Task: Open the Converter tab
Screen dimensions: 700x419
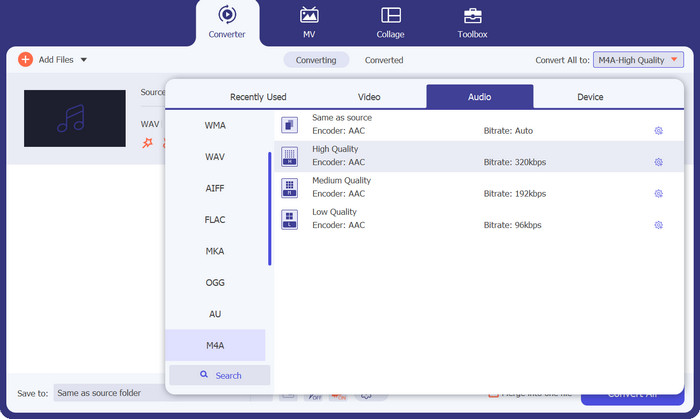Action: (x=227, y=22)
